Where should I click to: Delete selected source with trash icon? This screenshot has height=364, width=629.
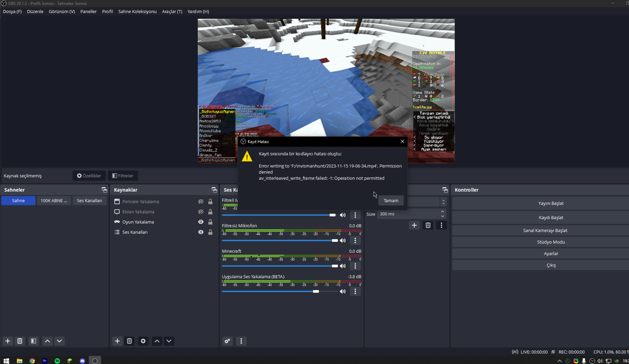coord(129,341)
